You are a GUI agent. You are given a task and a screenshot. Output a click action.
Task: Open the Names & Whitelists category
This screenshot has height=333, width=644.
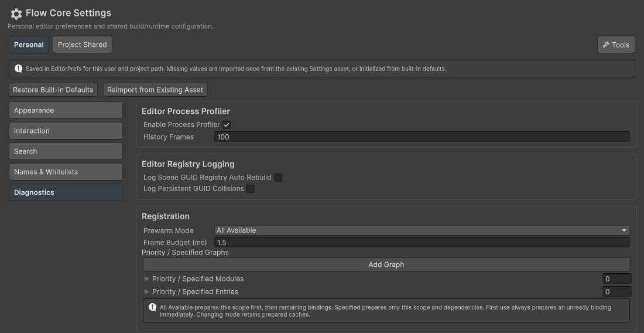pos(66,172)
